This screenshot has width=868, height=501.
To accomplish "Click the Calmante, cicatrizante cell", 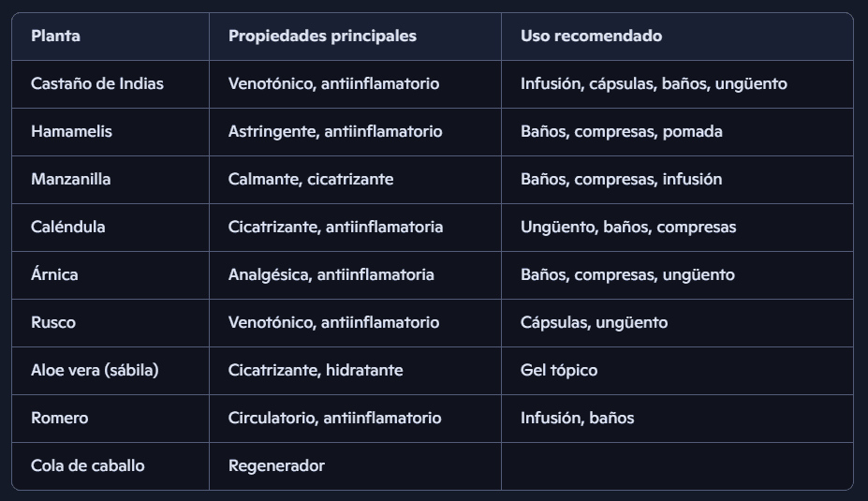I will (311, 179).
